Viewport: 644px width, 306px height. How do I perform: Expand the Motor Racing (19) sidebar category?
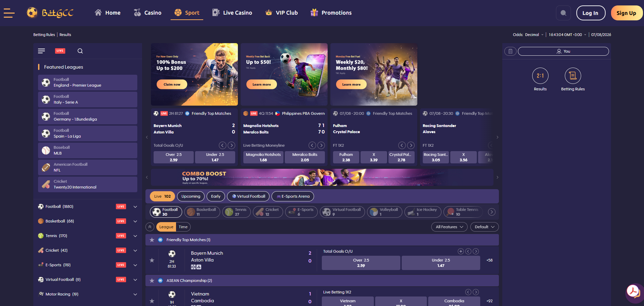(x=135, y=294)
